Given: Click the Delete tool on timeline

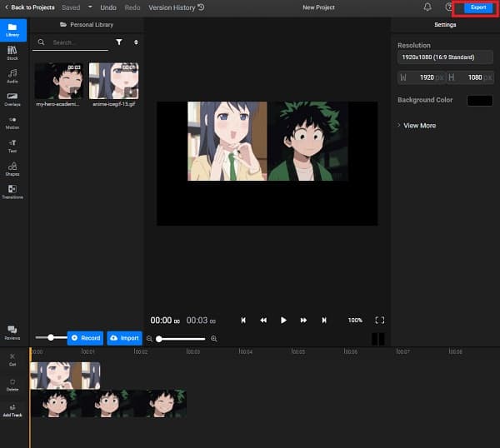Looking at the screenshot, I should point(12,385).
